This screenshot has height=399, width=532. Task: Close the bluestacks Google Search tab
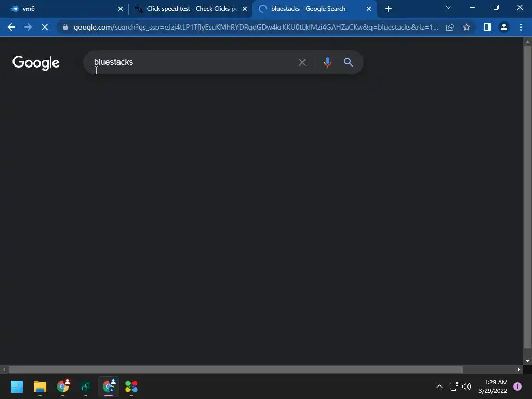pyautogui.click(x=369, y=9)
